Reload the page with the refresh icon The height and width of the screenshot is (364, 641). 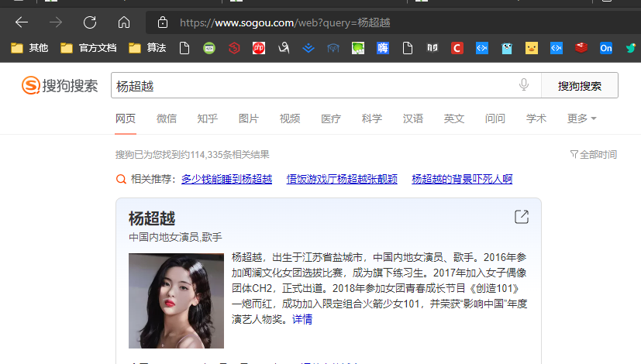[x=90, y=22]
